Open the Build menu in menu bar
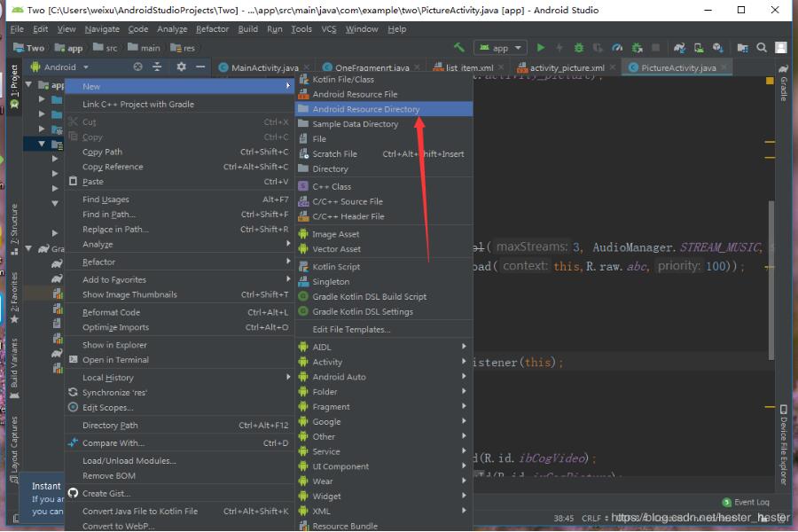The height and width of the screenshot is (532, 798). pos(248,29)
